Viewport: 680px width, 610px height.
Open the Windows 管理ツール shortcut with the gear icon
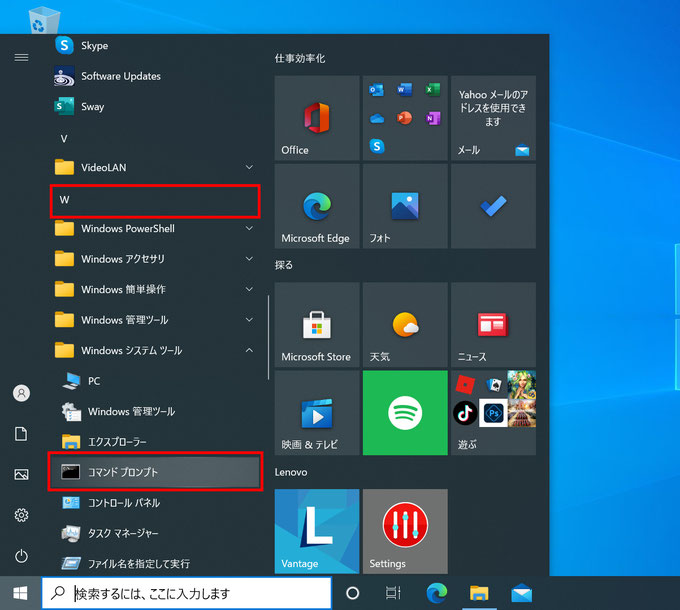pyautogui.click(x=155, y=411)
